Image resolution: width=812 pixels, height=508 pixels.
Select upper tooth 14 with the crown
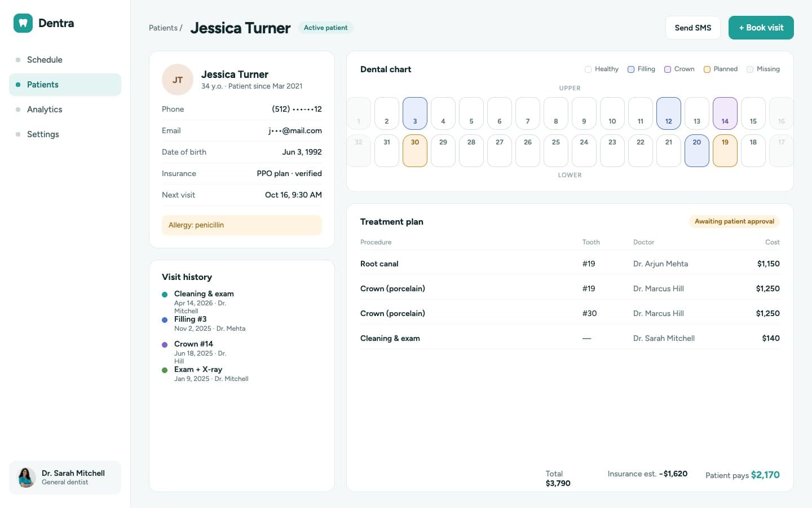(x=725, y=113)
